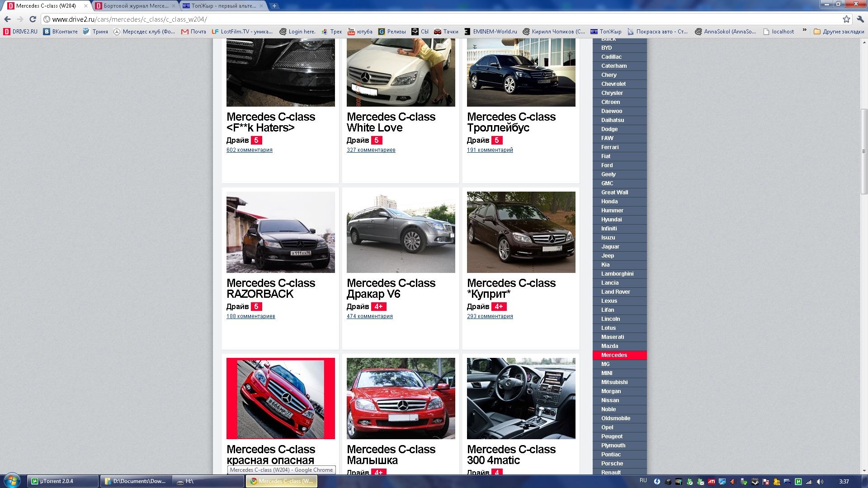Open the DRIVE2.RU bookmark
The height and width of the screenshot is (488, 868).
(20, 32)
